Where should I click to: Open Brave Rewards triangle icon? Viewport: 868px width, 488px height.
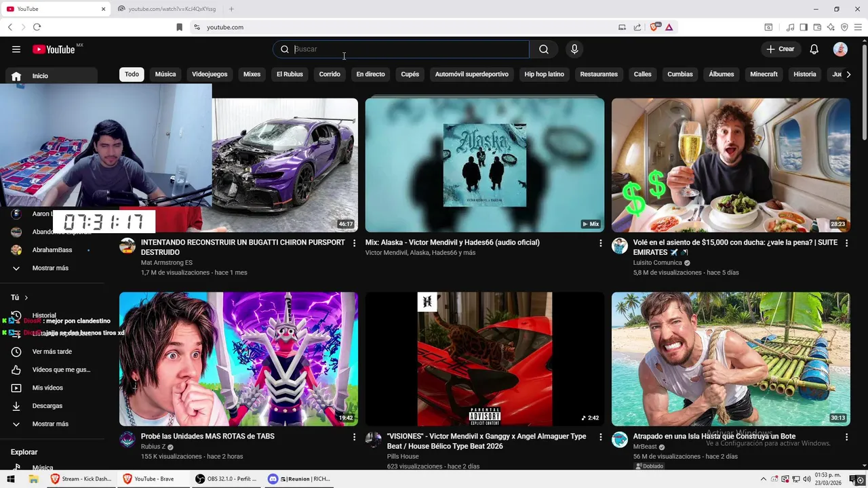[669, 27]
